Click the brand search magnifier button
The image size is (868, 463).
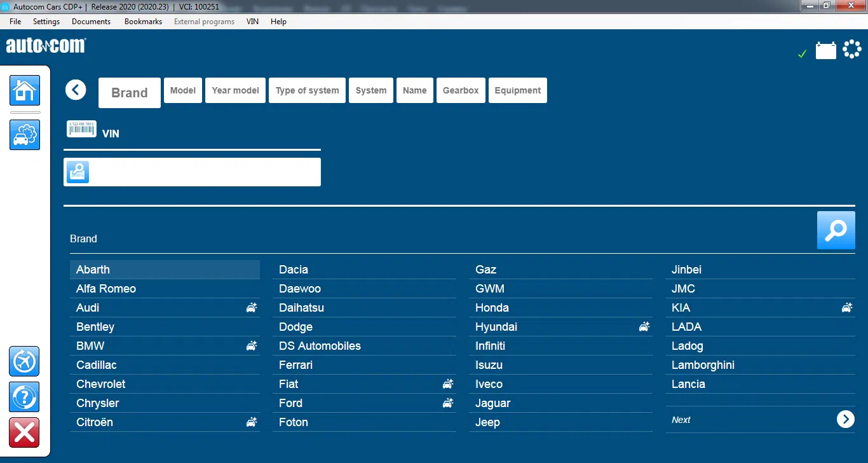pyautogui.click(x=836, y=230)
